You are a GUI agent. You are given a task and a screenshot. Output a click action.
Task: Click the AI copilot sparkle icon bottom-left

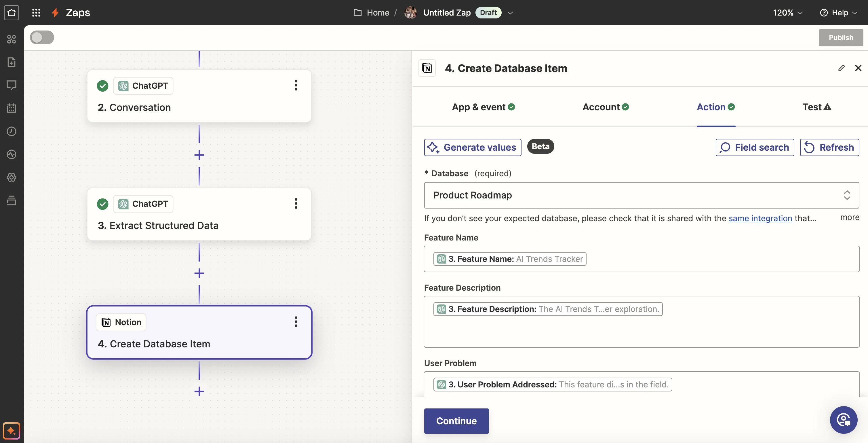pyautogui.click(x=12, y=431)
